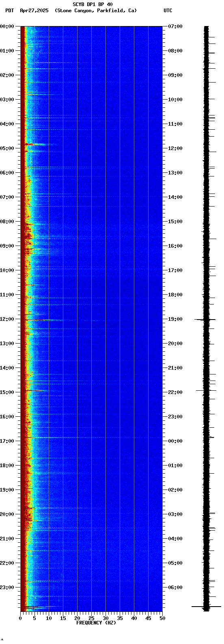Click the seismogram spike near 22:00 UTC
Image resolution: width=224 pixels, height=644 pixels.
coord(206,390)
